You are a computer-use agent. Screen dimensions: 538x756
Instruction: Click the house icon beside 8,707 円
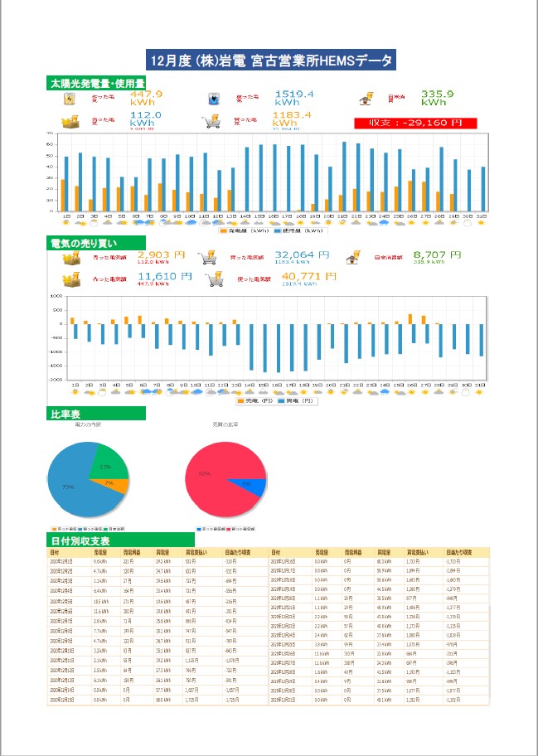pos(354,258)
